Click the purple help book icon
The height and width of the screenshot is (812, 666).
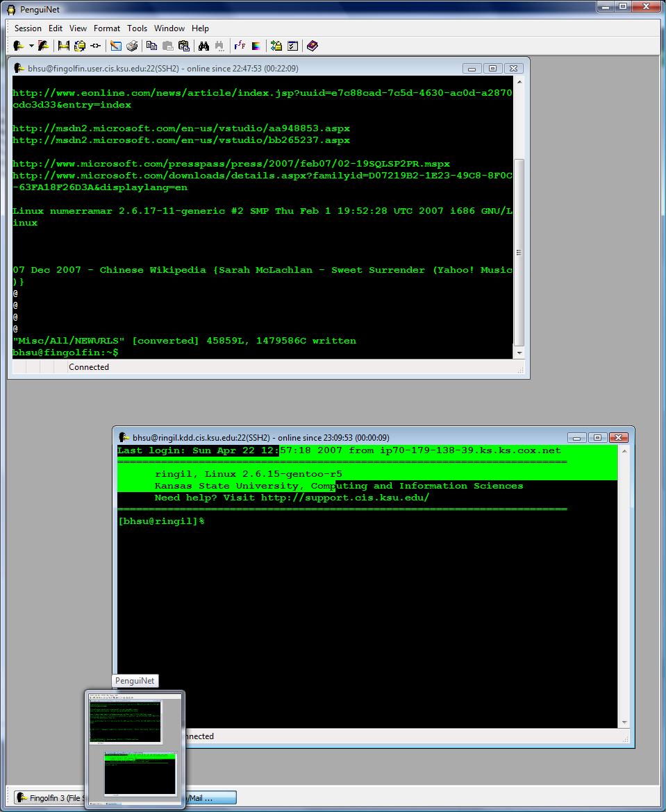pyautogui.click(x=313, y=46)
